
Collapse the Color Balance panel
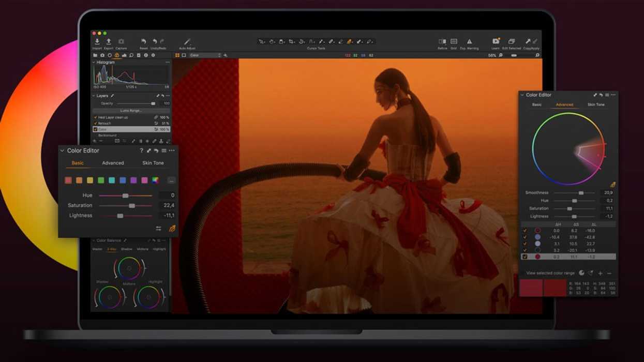[94, 240]
